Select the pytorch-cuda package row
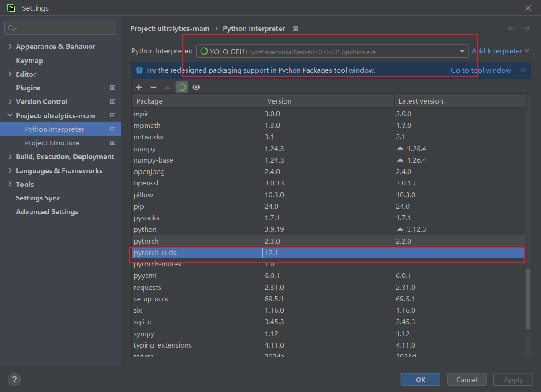This screenshot has width=541, height=392. click(328, 253)
